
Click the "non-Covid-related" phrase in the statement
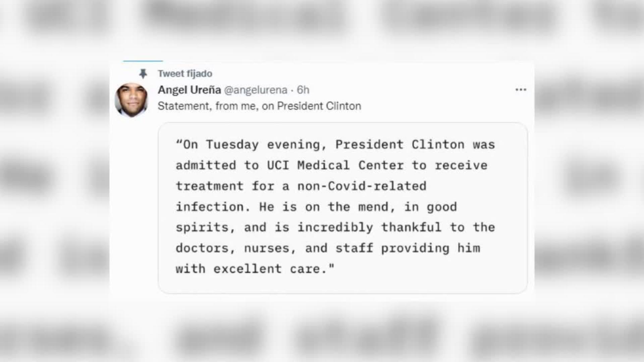click(x=362, y=186)
